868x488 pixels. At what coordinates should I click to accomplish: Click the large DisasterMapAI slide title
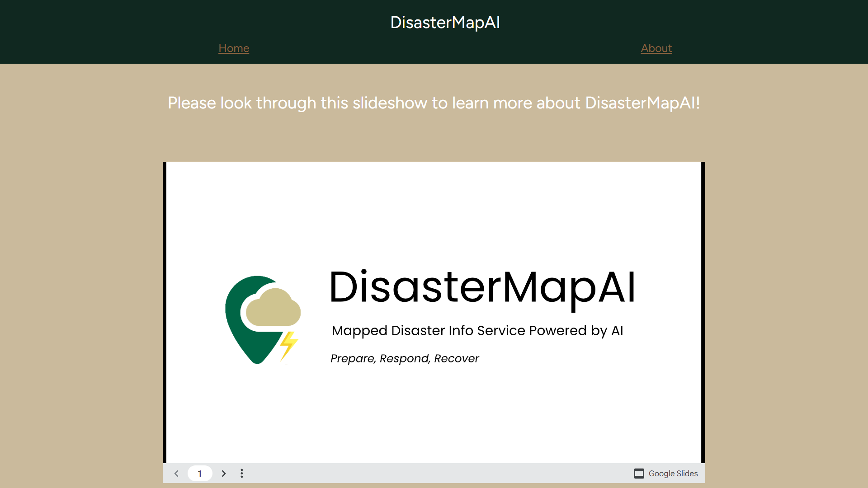point(482,287)
